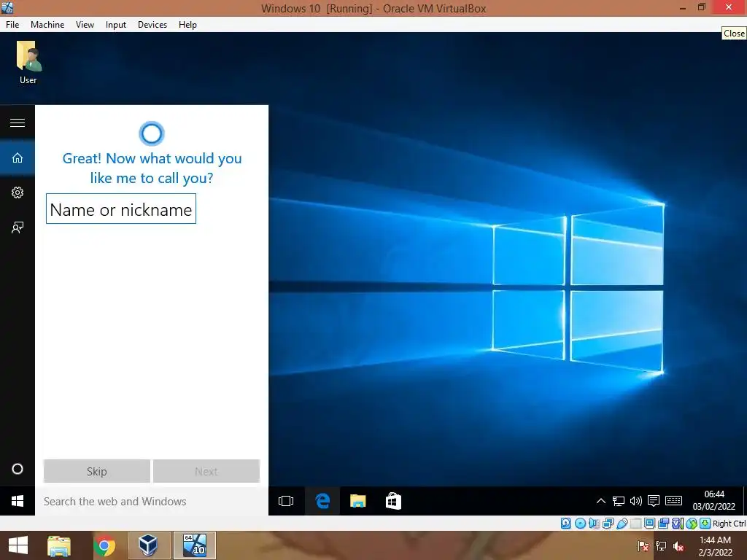The image size is (747, 560).
Task: Show hidden icons chevron in guest tray
Action: click(x=601, y=501)
